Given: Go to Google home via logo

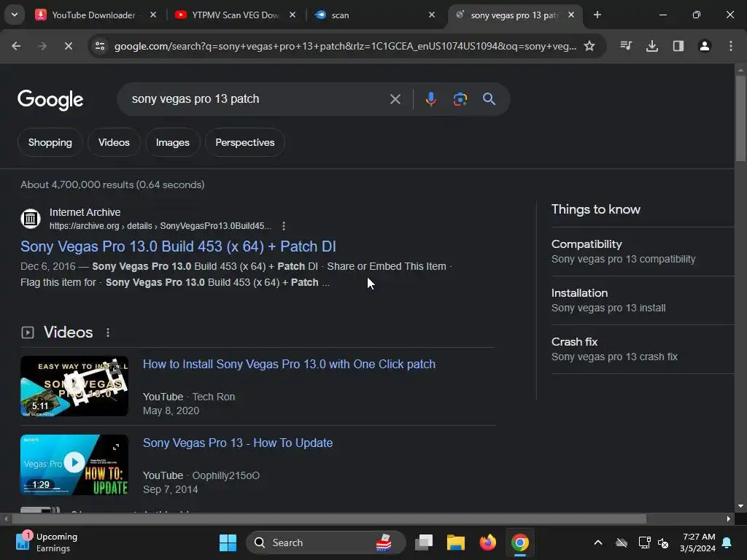Looking at the screenshot, I should coord(50,100).
